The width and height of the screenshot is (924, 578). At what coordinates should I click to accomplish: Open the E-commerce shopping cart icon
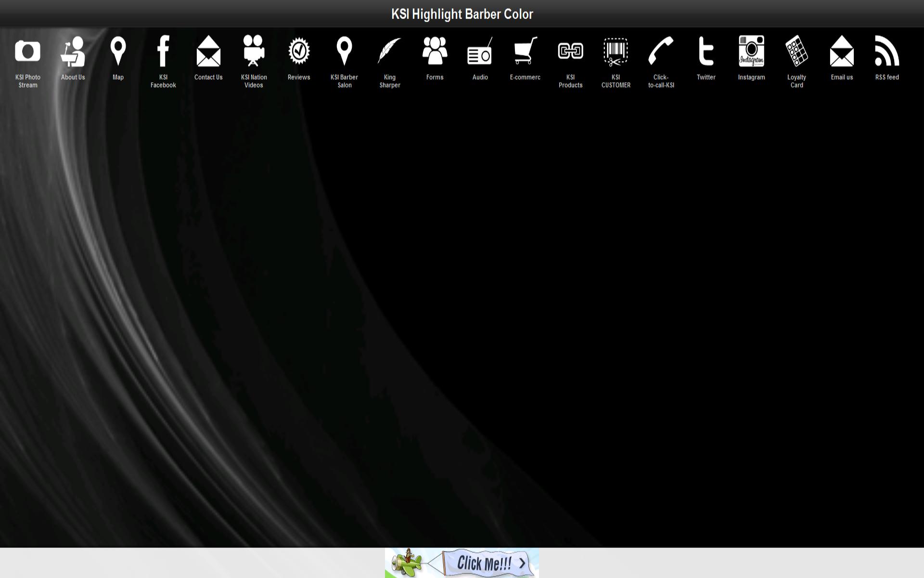pyautogui.click(x=525, y=51)
